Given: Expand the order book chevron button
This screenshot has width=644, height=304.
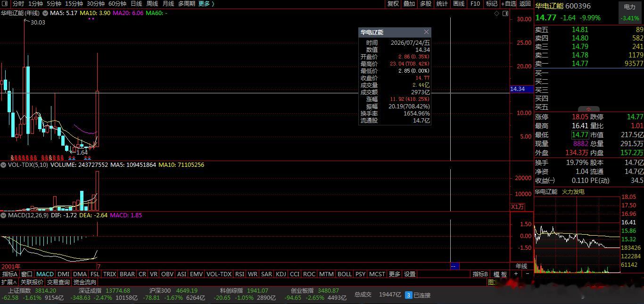Looking at the screenshot, I should click(x=588, y=109).
